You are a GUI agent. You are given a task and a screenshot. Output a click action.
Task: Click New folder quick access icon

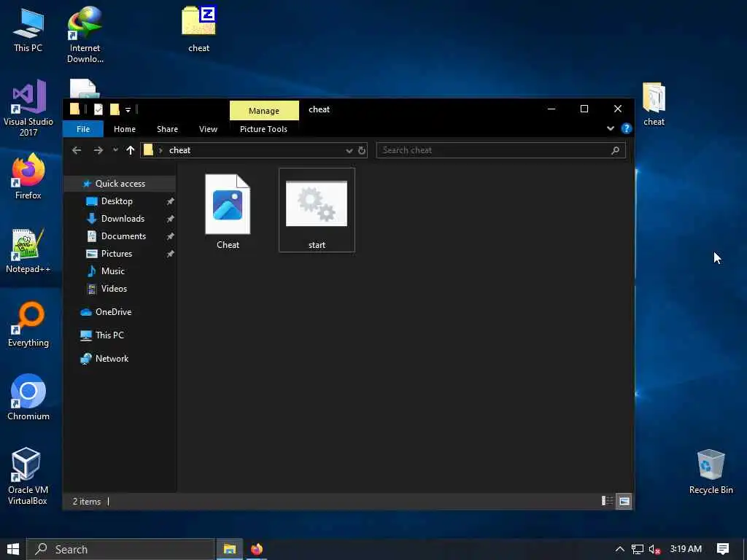click(115, 109)
